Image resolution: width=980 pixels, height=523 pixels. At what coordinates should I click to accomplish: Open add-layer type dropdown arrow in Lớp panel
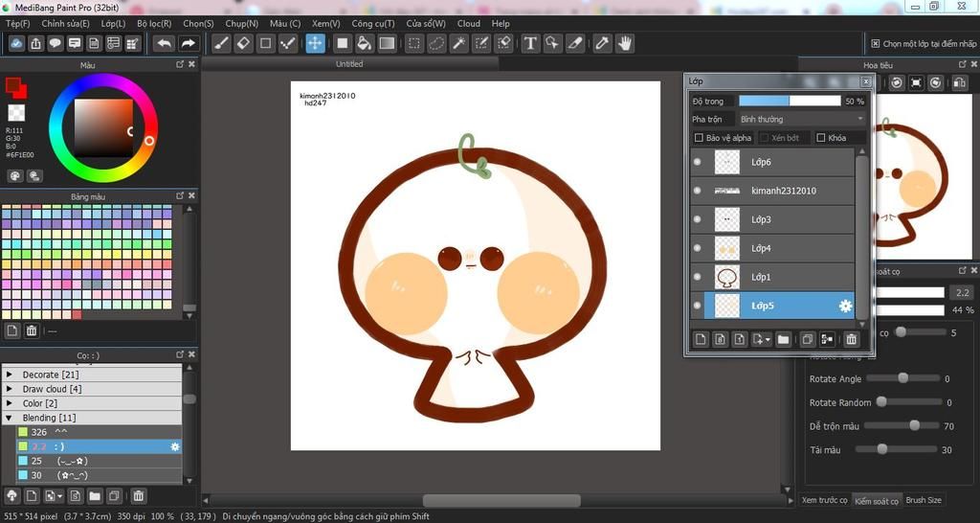click(767, 340)
